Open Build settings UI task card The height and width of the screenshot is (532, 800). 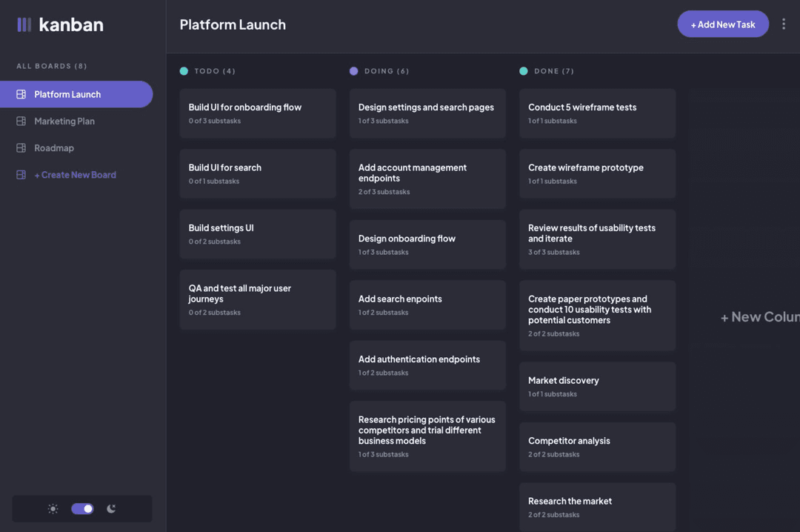258,234
